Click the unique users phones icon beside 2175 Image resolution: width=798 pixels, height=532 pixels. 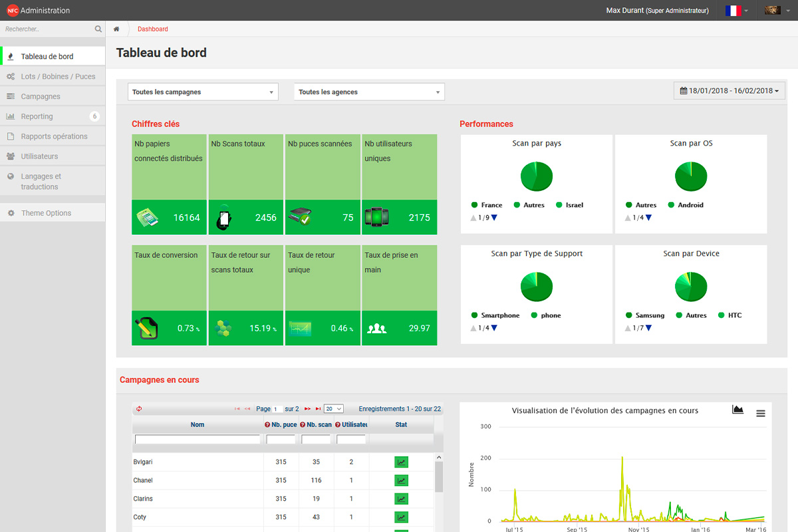(376, 217)
